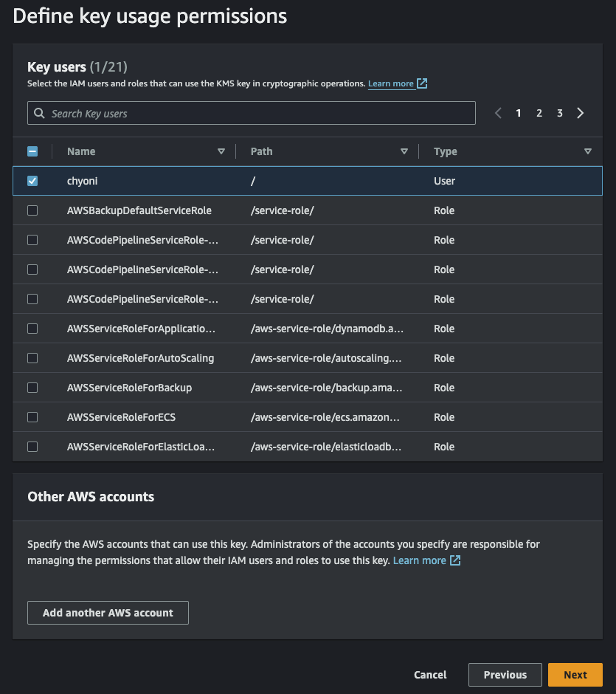Click the search magnifier icon in Key users
The height and width of the screenshot is (694, 616).
coord(39,113)
